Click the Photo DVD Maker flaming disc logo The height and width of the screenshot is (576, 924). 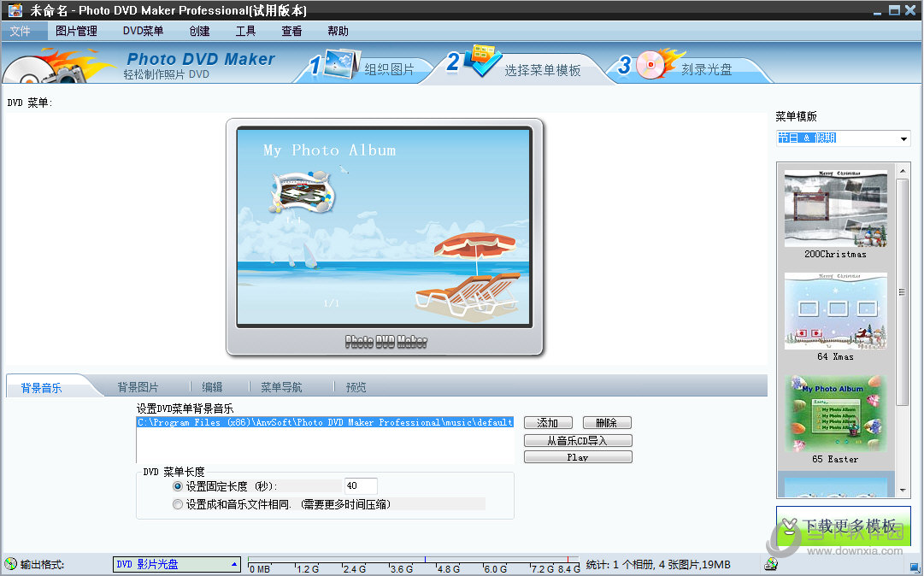point(59,66)
